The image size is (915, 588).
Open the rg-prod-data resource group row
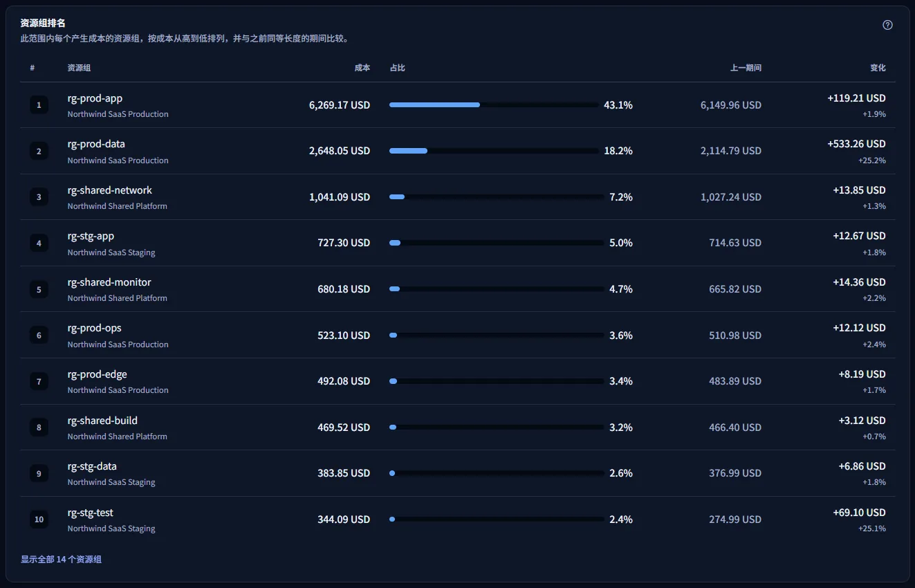(x=457, y=151)
